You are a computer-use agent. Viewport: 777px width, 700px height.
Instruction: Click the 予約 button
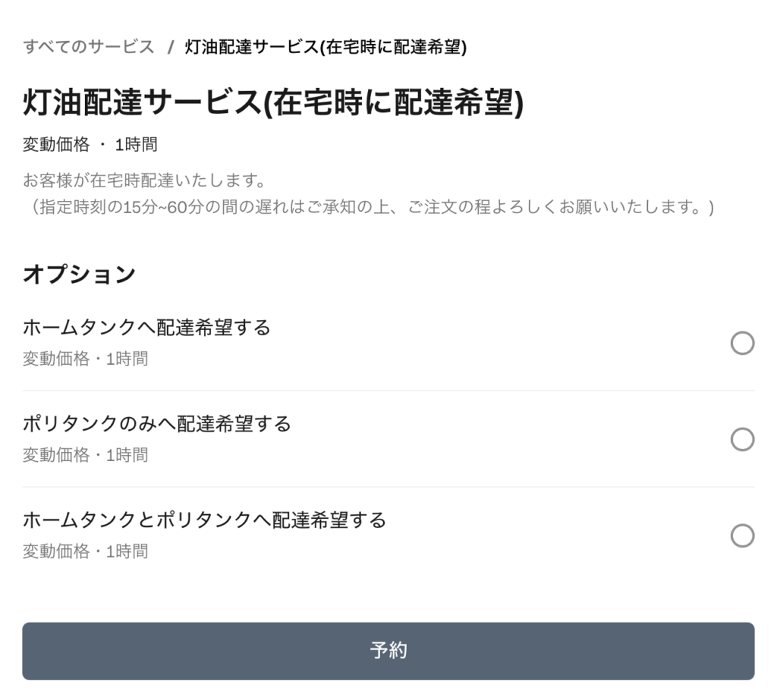coord(388,651)
